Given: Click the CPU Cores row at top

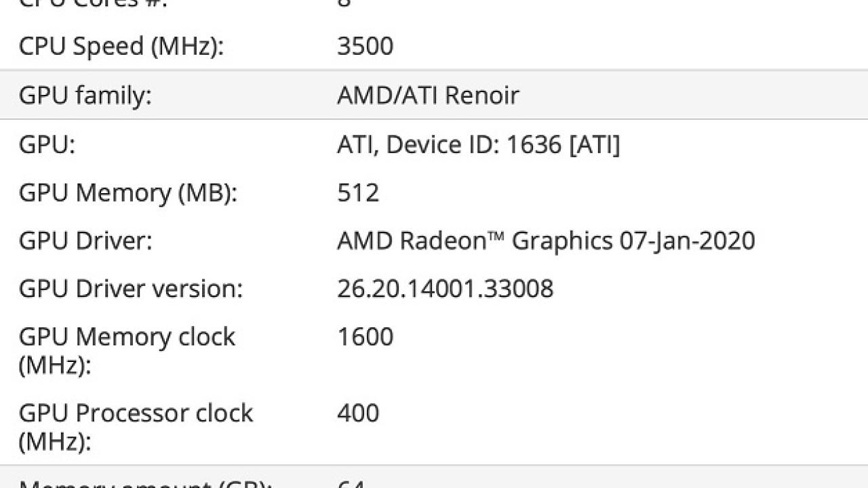Looking at the screenshot, I should coord(434,5).
